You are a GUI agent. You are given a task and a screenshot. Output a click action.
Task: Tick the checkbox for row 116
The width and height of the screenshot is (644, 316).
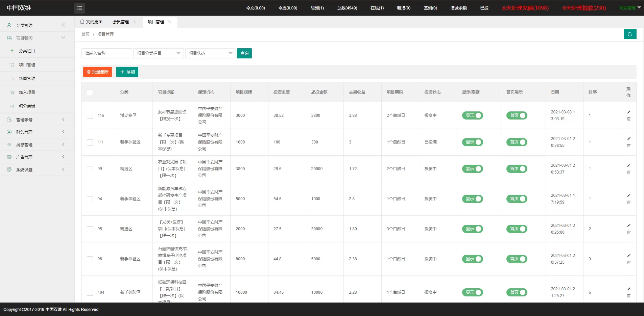[90, 115]
